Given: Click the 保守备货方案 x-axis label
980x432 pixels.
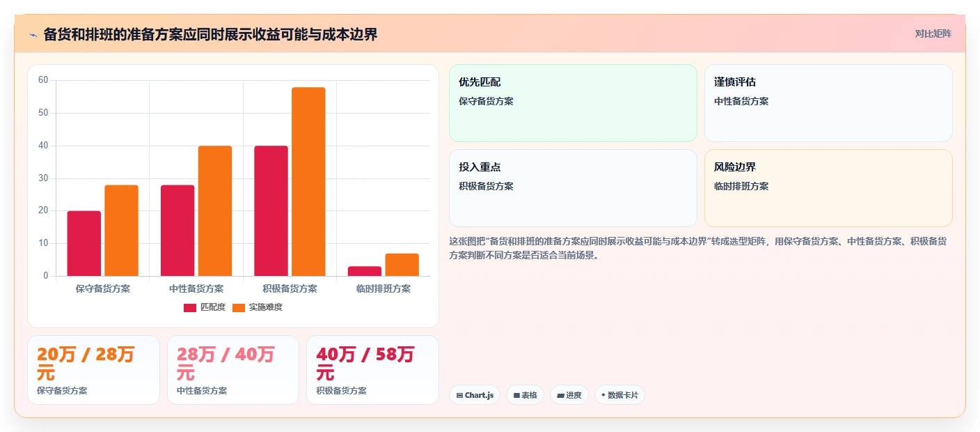Looking at the screenshot, I should pyautogui.click(x=103, y=288).
